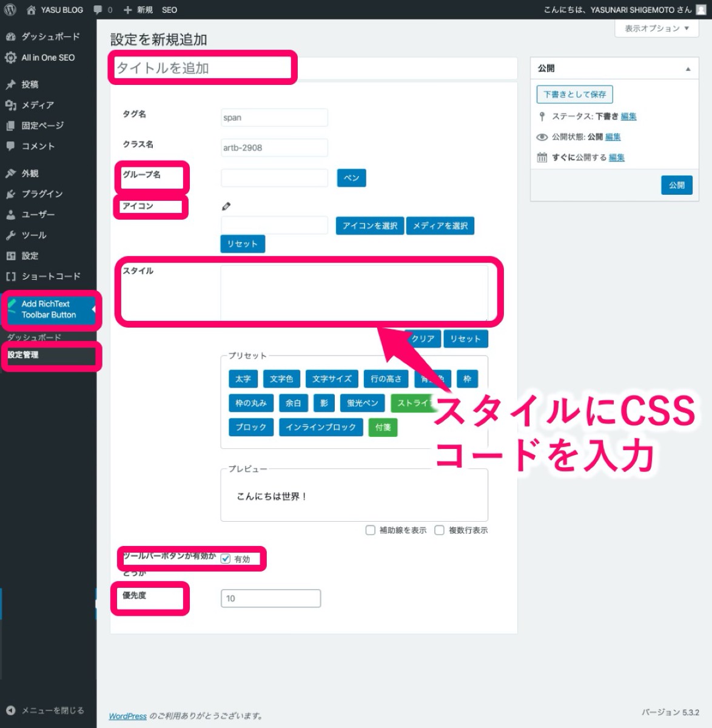Click the 優先度 field showing 10
This screenshot has height=728, width=712.
(270, 598)
